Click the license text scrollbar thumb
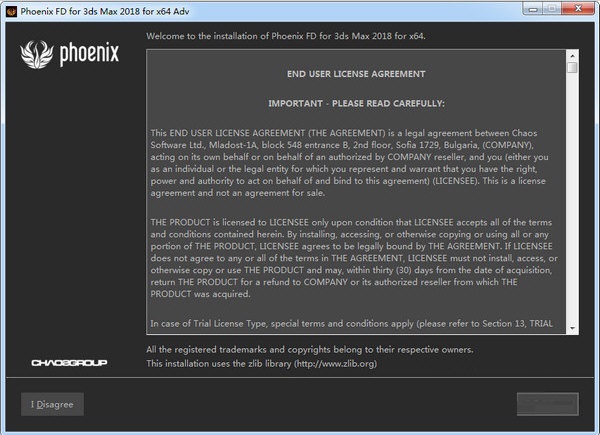The height and width of the screenshot is (435, 600). pyautogui.click(x=572, y=68)
